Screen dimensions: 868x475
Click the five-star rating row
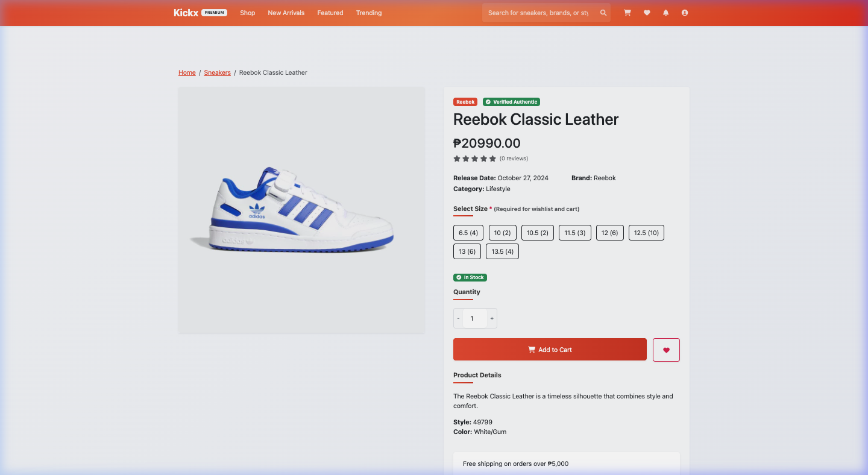point(475,159)
